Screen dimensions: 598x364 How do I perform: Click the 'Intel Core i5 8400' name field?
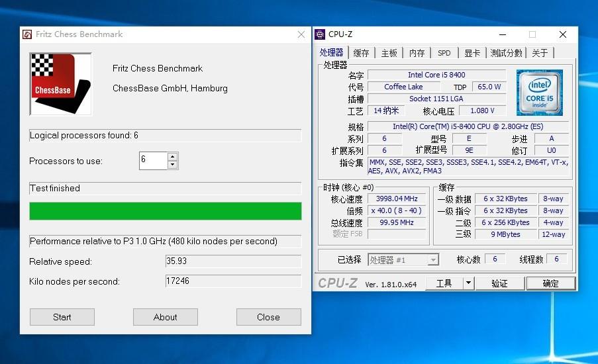pos(436,75)
